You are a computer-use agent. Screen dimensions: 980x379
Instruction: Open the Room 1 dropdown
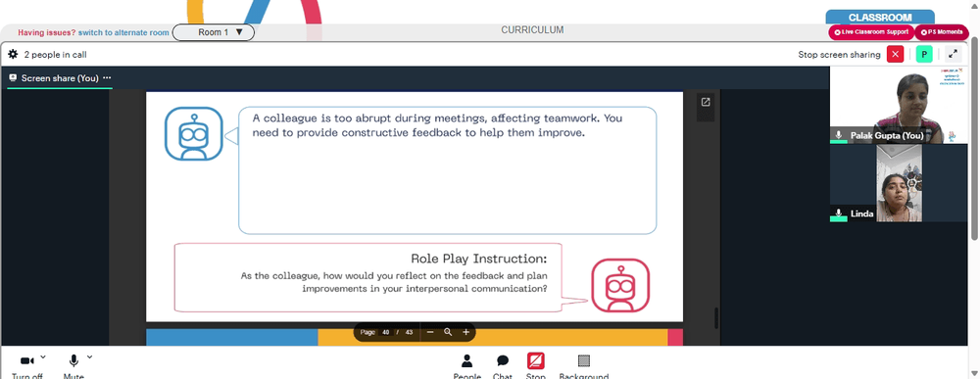pos(213,32)
